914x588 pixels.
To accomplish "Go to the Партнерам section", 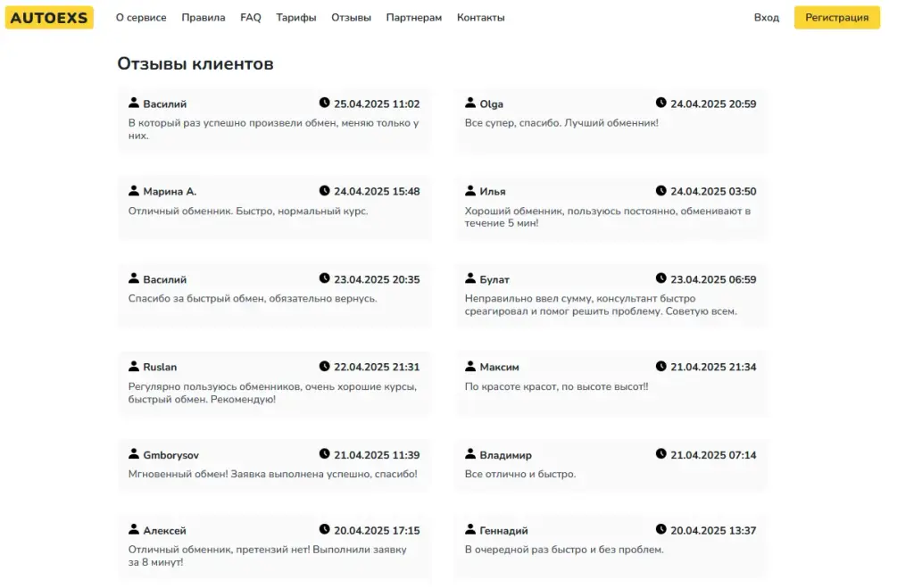I will pos(414,18).
